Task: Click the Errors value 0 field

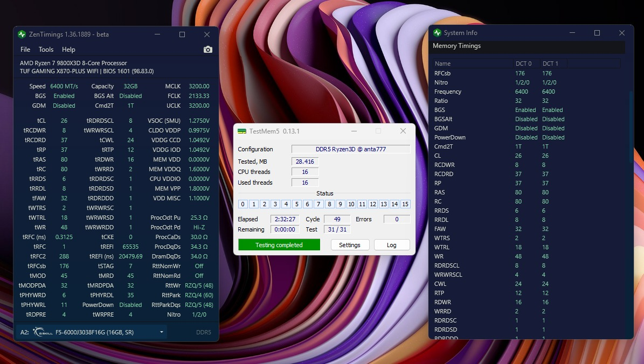Action: (x=397, y=219)
